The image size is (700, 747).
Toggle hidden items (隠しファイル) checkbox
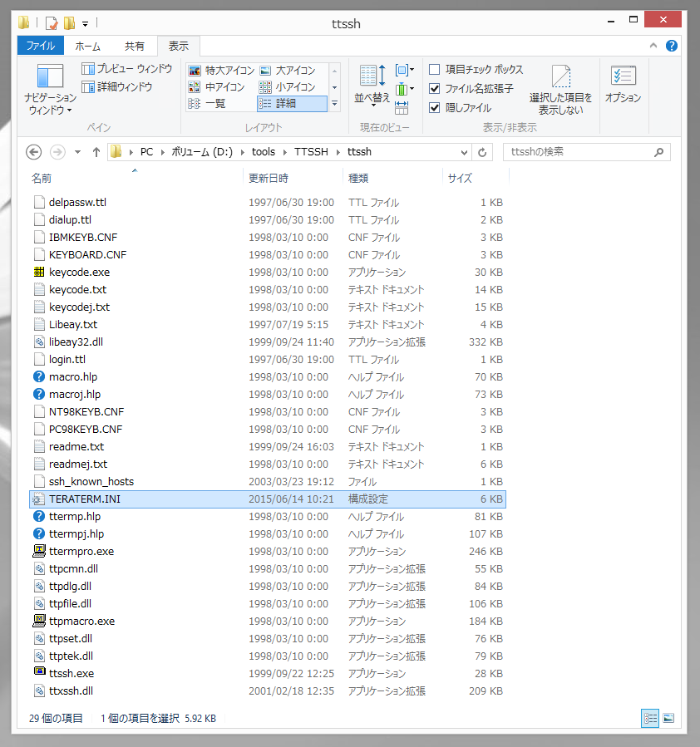pos(460,108)
